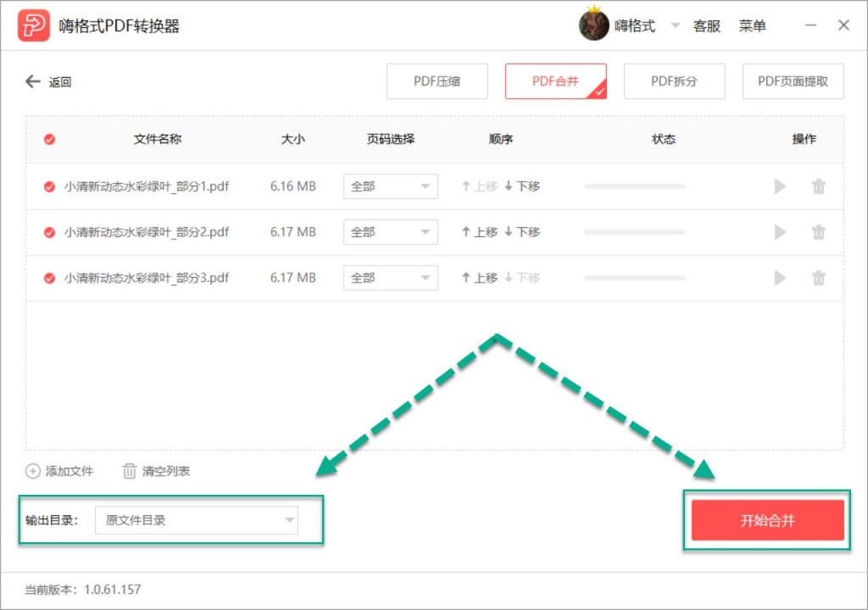Delete 部分2.pdf using its trash icon
868x610 pixels.
click(819, 232)
